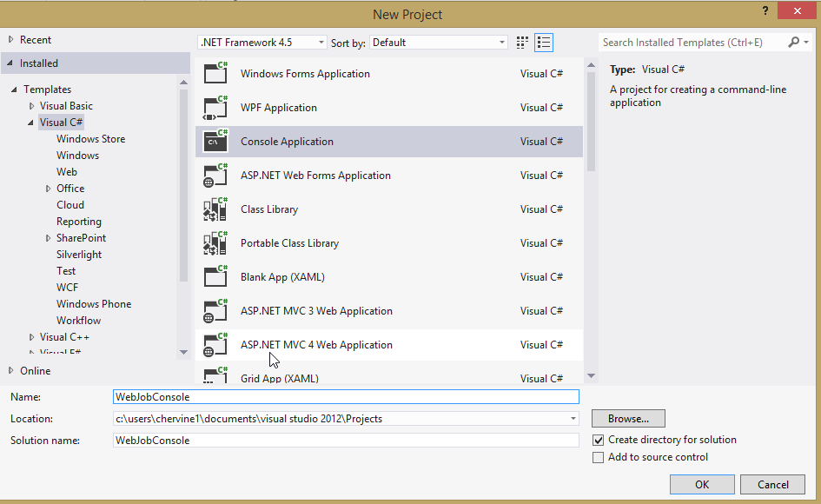Click the Blank App (XAML) icon
The width and height of the screenshot is (821, 504).
tap(215, 277)
